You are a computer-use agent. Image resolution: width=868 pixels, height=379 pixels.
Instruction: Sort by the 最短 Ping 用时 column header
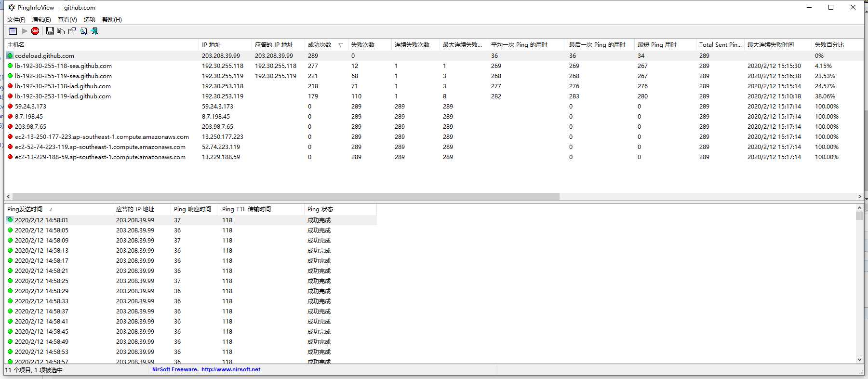pyautogui.click(x=666, y=45)
